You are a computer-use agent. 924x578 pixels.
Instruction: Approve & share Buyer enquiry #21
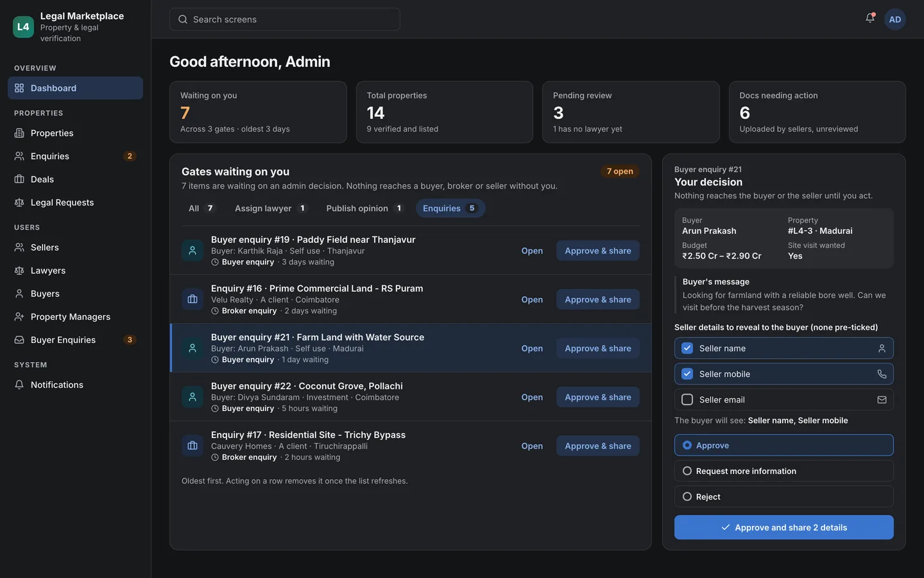click(x=598, y=348)
